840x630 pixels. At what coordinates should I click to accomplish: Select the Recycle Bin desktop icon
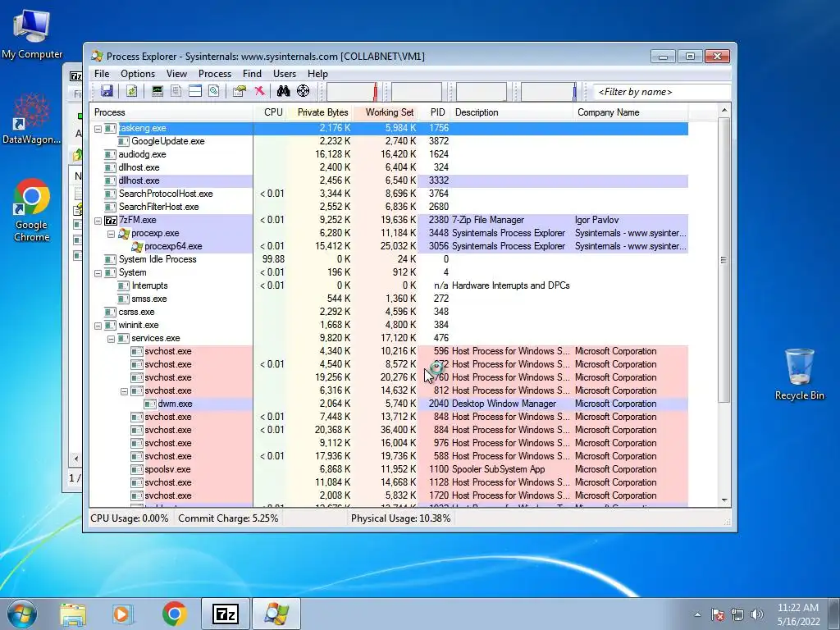click(x=799, y=374)
